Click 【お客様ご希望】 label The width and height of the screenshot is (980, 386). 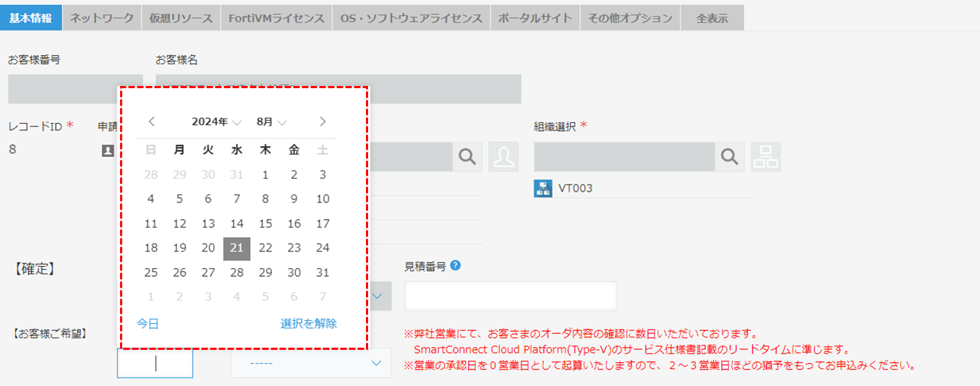pyautogui.click(x=48, y=334)
